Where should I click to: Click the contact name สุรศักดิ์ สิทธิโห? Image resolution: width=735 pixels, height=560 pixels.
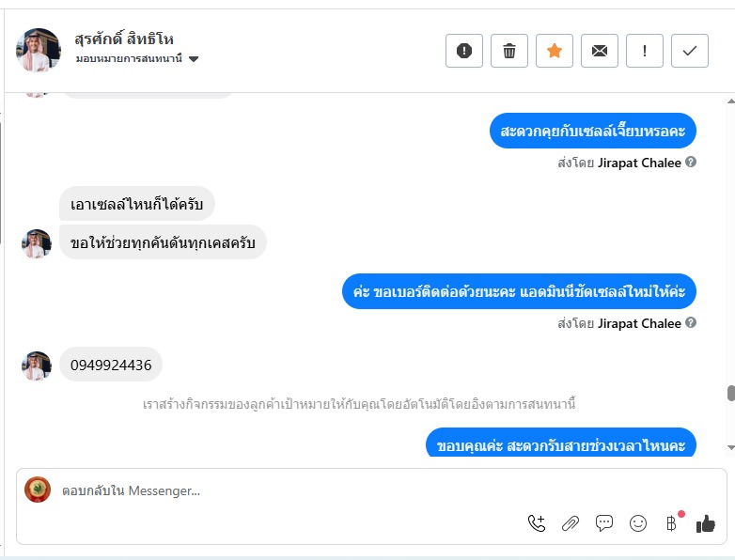point(124,39)
